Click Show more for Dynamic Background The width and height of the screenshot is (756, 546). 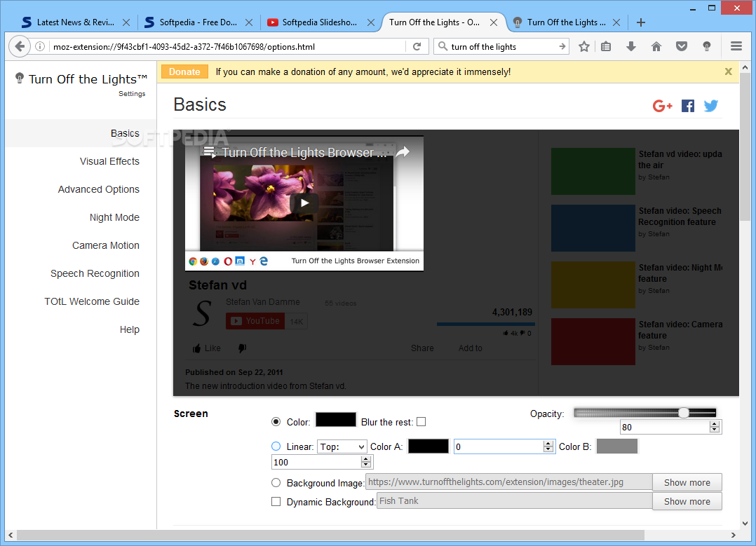[x=687, y=501]
